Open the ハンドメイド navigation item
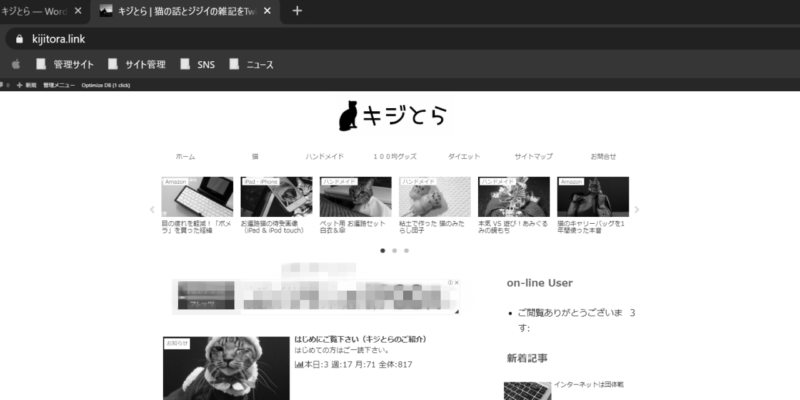This screenshot has height=400, width=800. [x=324, y=157]
